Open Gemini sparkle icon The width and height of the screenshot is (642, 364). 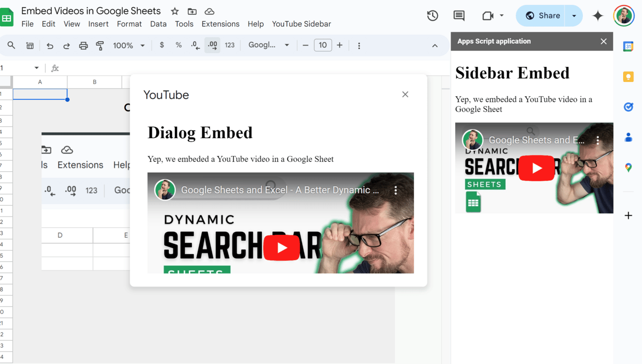click(x=598, y=16)
